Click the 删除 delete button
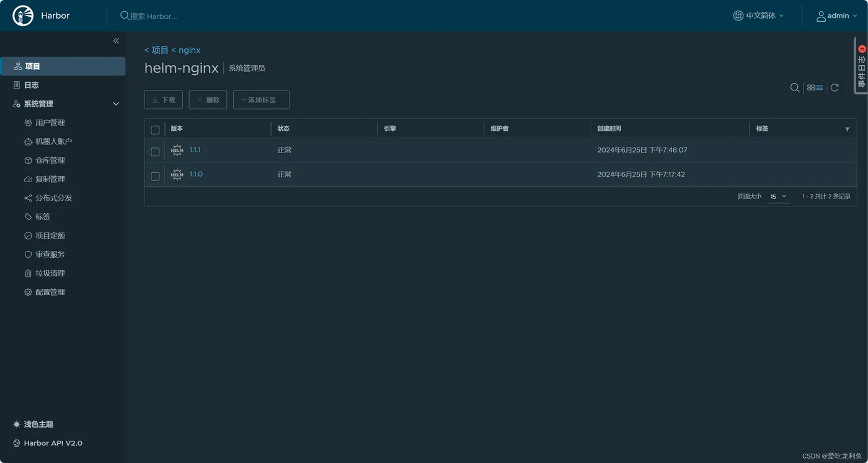This screenshot has height=463, width=868. pyautogui.click(x=208, y=100)
